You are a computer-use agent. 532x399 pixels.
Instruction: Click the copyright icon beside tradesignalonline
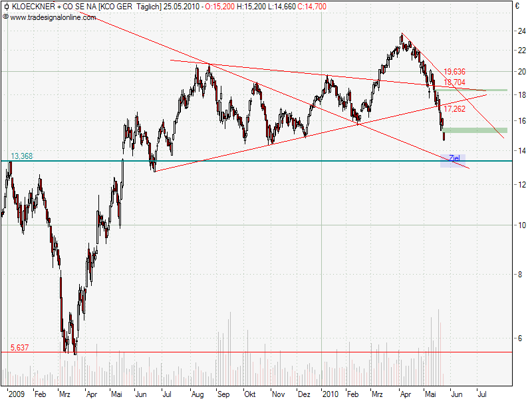pos(6,17)
